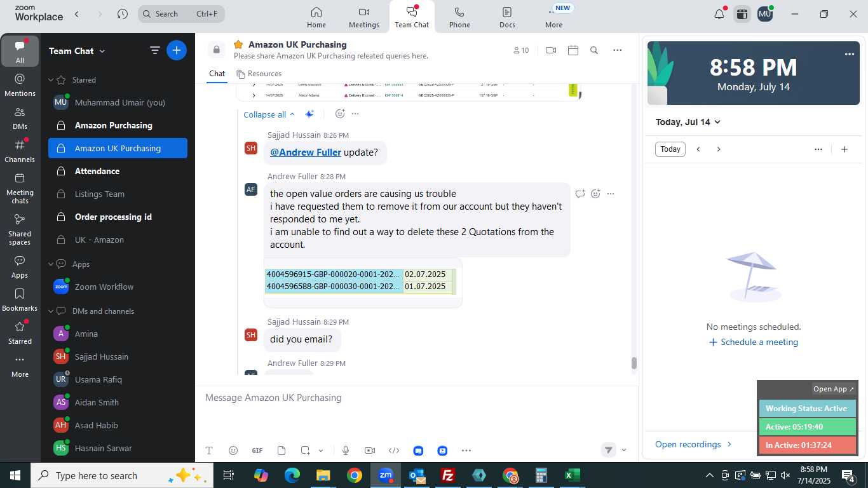Open the Starred sidebar section

point(20,333)
